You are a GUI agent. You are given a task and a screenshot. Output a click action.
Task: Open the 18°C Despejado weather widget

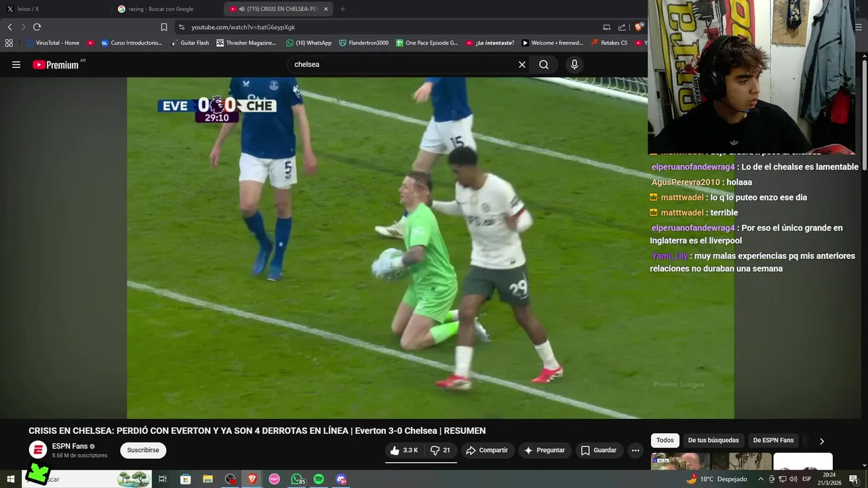717,479
